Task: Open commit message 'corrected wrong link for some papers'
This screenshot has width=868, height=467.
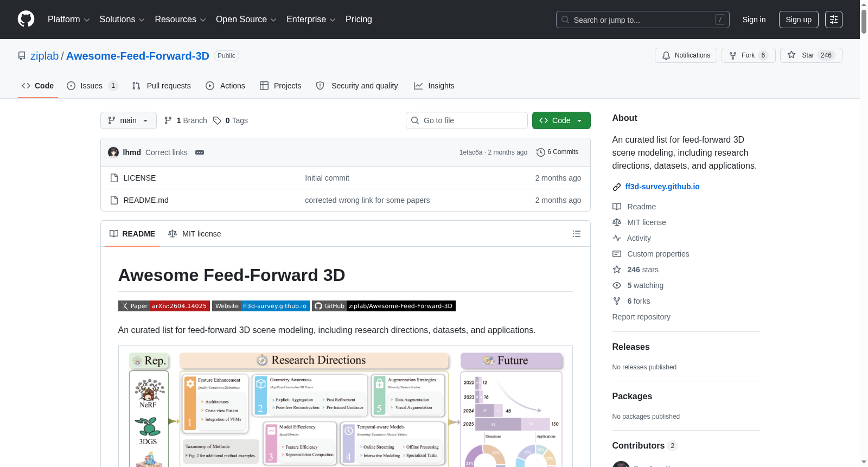Action: (x=367, y=200)
